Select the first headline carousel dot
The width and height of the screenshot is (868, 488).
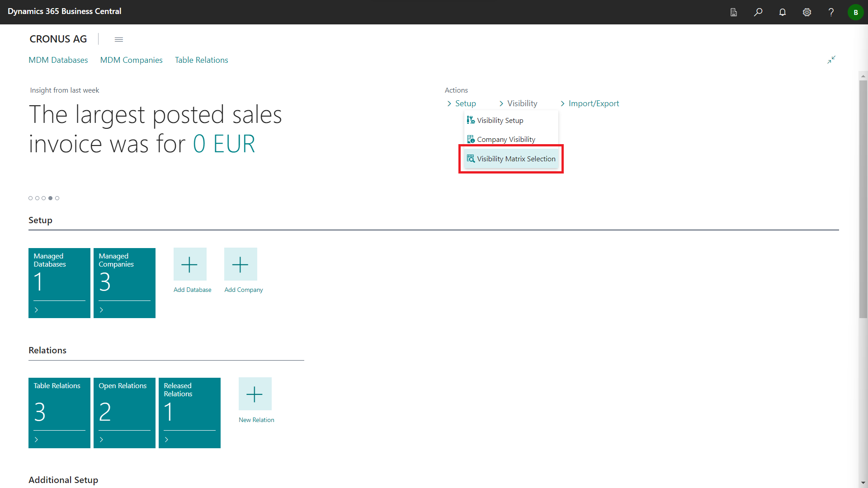point(31,198)
